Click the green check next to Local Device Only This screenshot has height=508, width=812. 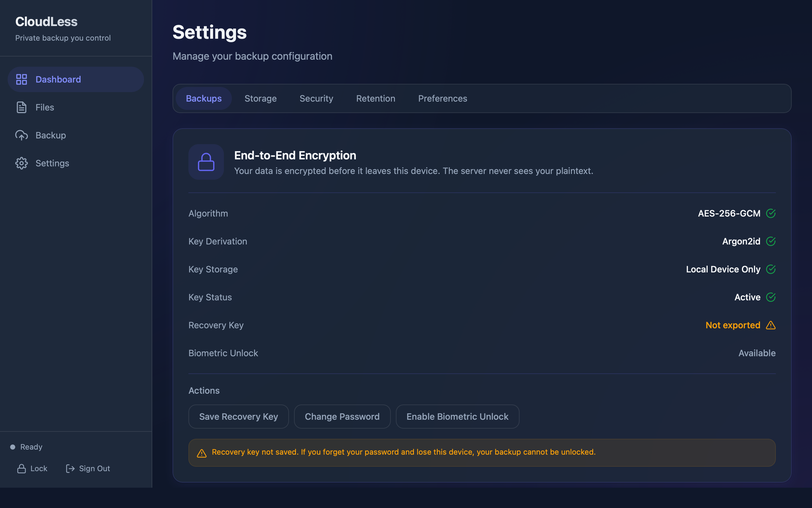(x=771, y=269)
